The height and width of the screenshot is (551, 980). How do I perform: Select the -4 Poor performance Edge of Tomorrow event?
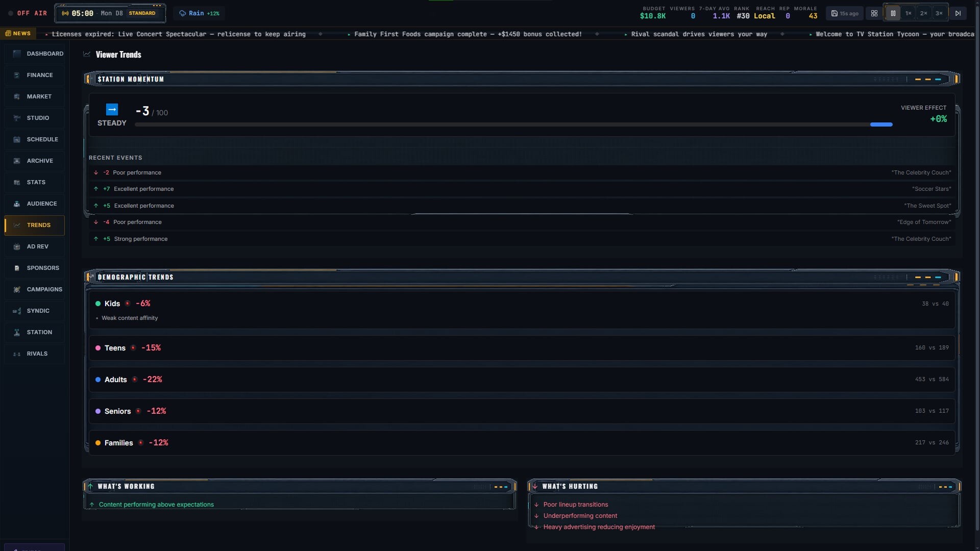coord(522,222)
